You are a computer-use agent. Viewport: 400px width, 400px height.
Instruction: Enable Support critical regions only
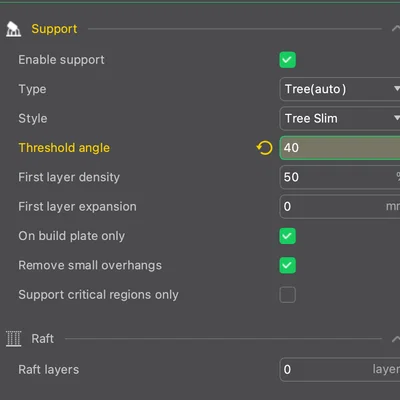click(x=287, y=295)
